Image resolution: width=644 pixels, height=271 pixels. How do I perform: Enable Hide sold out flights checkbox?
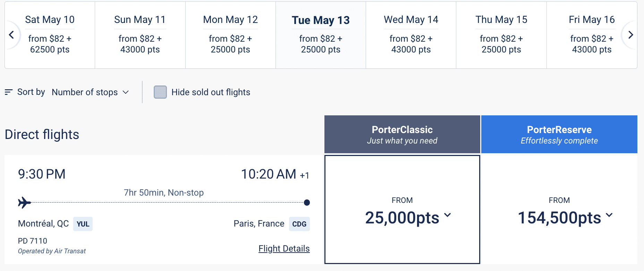pos(160,92)
